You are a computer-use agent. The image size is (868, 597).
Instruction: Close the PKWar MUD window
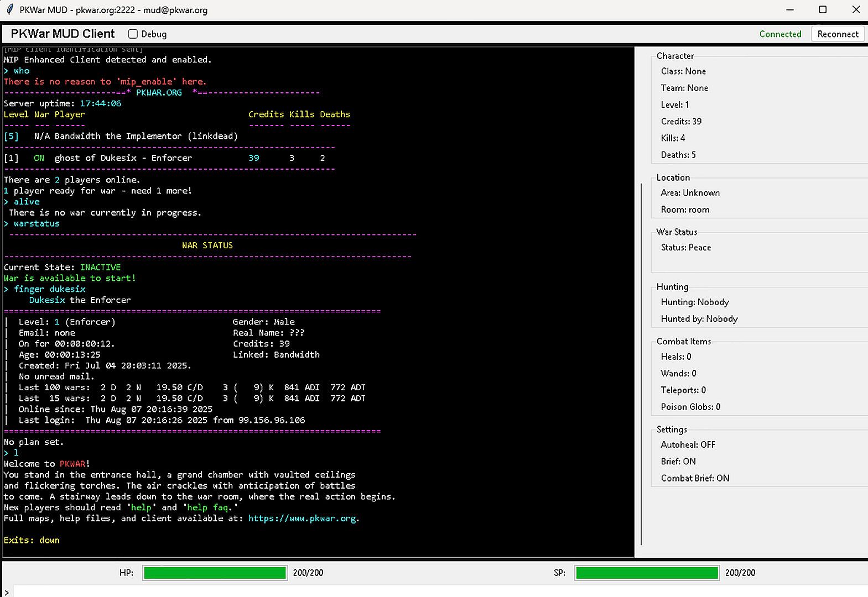point(855,10)
